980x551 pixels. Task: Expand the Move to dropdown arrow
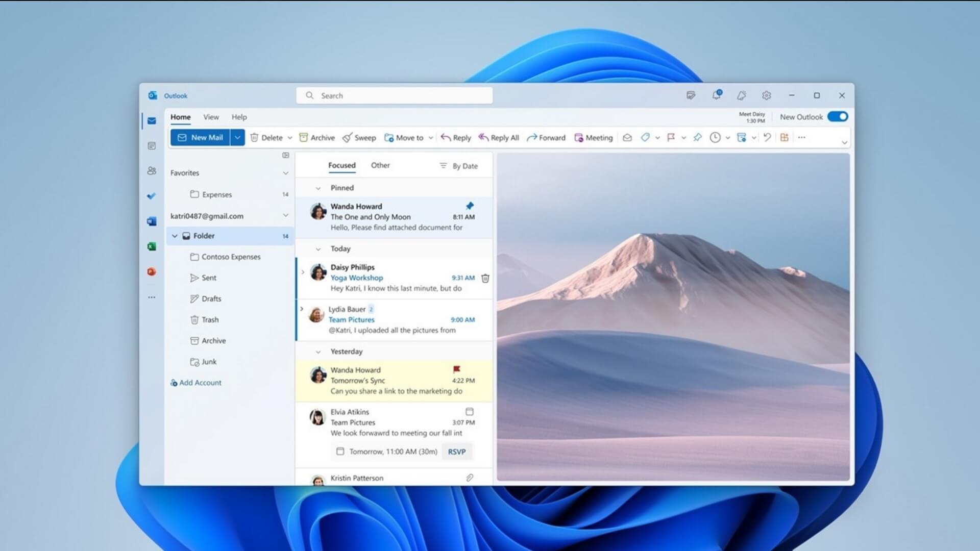coord(430,137)
